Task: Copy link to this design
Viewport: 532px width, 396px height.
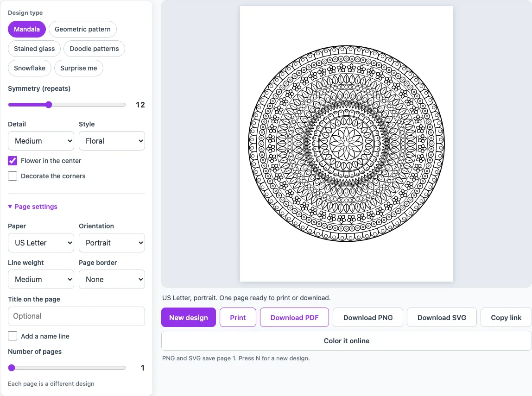Action: [506, 317]
